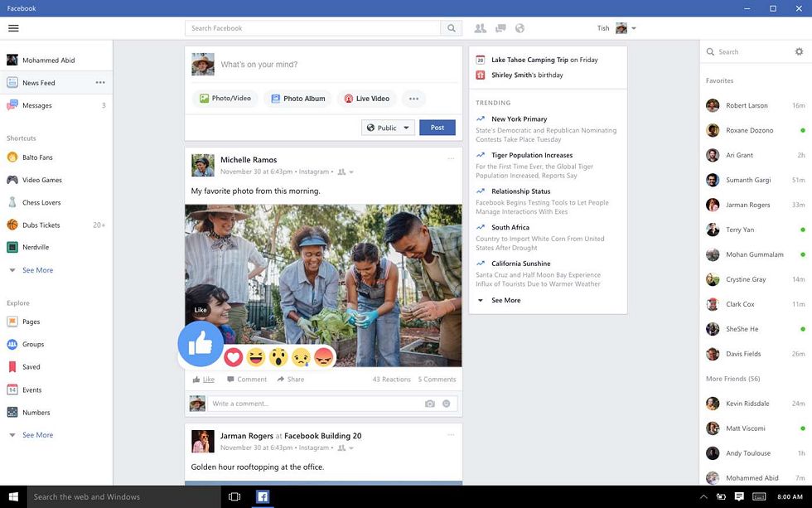Click Like under Michelle's photo

[x=204, y=379]
